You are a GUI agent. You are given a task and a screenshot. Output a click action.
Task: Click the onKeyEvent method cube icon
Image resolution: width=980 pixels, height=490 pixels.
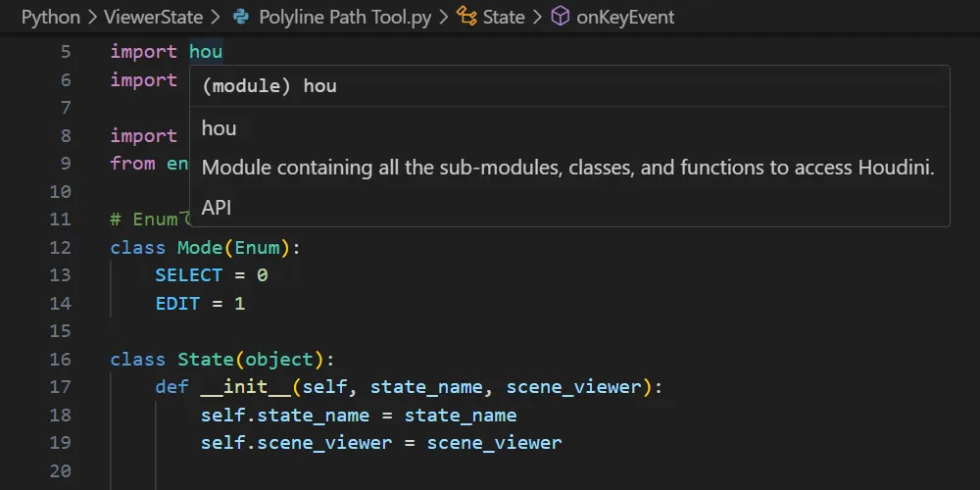click(x=560, y=17)
